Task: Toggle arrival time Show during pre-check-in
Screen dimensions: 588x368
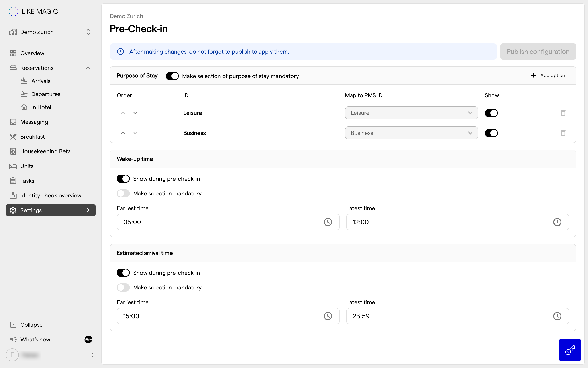Action: click(x=123, y=273)
